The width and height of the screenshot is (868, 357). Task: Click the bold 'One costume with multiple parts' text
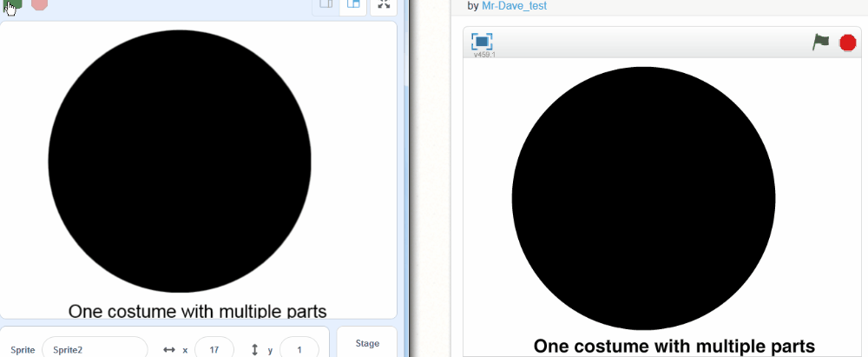674,346
